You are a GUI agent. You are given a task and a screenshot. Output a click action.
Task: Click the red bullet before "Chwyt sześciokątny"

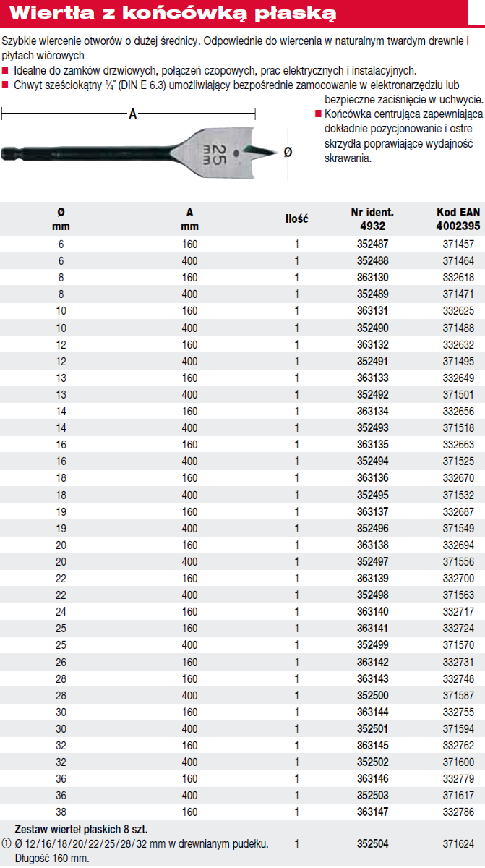(6, 85)
